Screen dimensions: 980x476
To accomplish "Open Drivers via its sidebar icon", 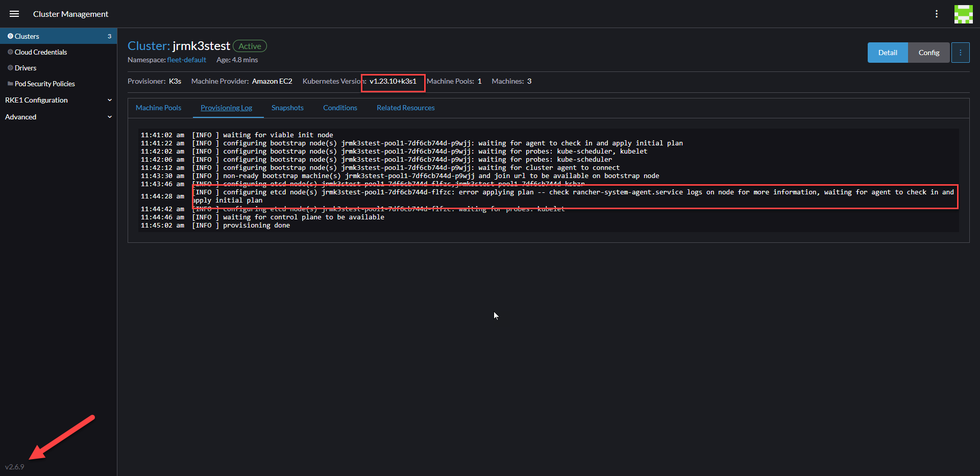I will 9,67.
